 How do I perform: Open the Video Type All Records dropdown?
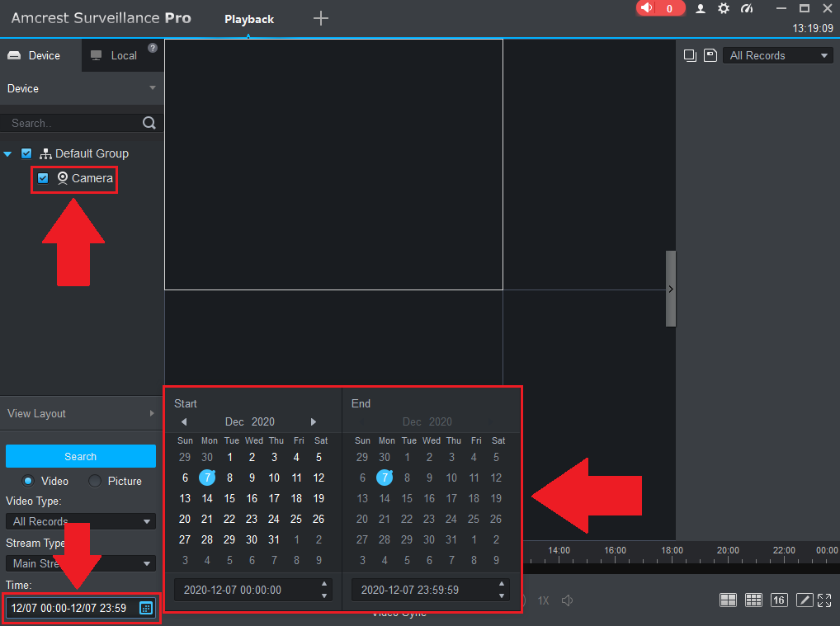(x=80, y=520)
